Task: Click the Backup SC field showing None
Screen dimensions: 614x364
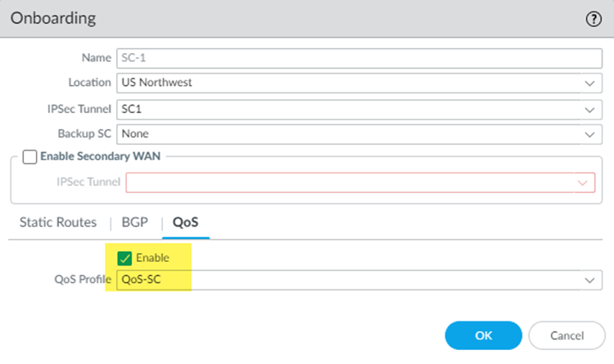Action: [348, 133]
